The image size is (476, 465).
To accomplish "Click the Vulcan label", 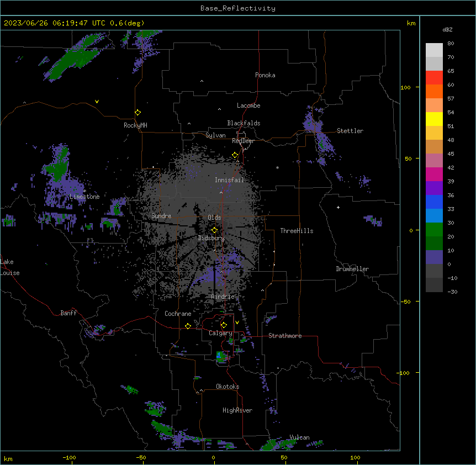I will coord(299,437).
